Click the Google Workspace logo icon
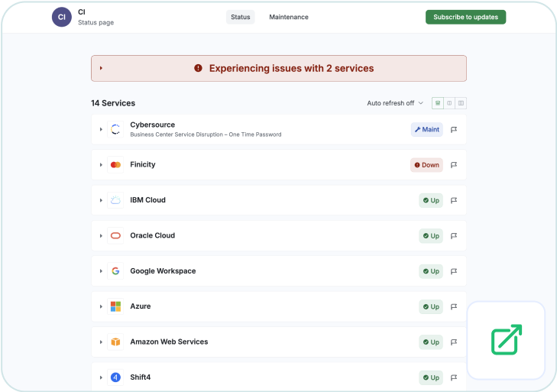This screenshot has width=557, height=392. click(115, 271)
